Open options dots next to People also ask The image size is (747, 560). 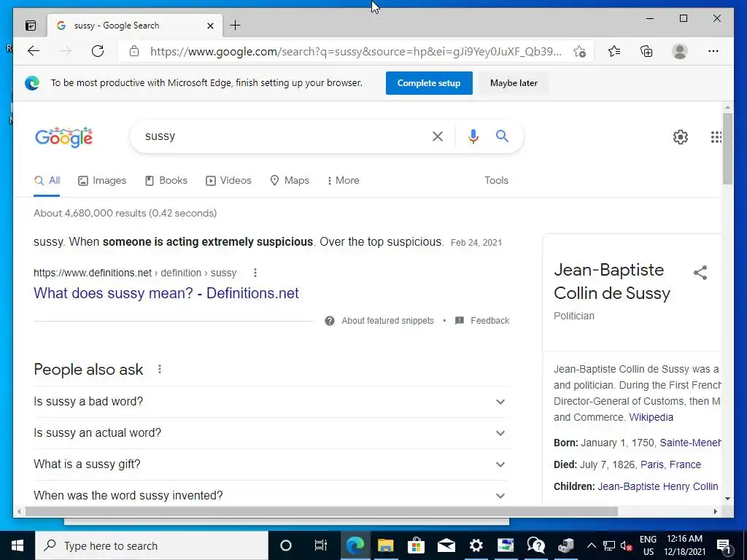click(160, 369)
